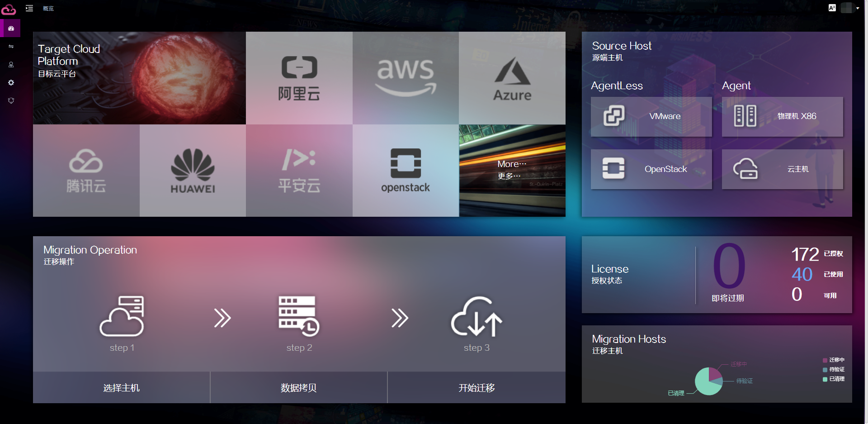868x424 pixels.
Task: Click the step 2 data copy icon
Action: (299, 316)
